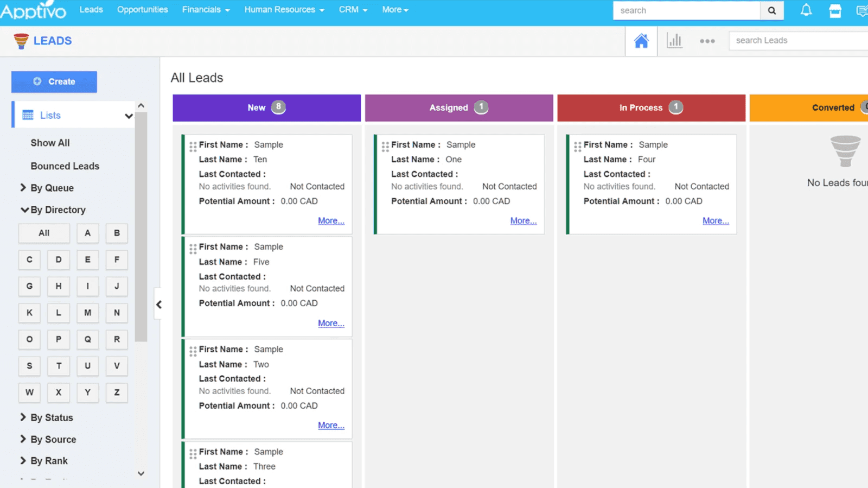Filter directory by letter Q
Image resolution: width=868 pixels, height=488 pixels.
(x=87, y=339)
